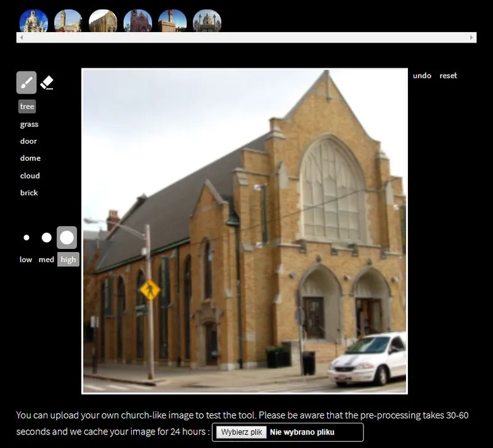Select the 'cloud' label brush
This screenshot has width=493, height=448.
tap(30, 176)
